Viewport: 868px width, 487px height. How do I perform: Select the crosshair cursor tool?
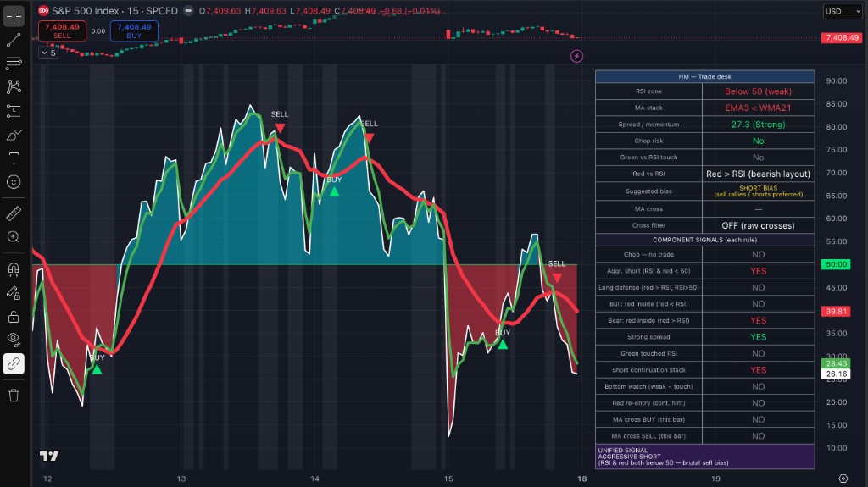pyautogui.click(x=14, y=16)
